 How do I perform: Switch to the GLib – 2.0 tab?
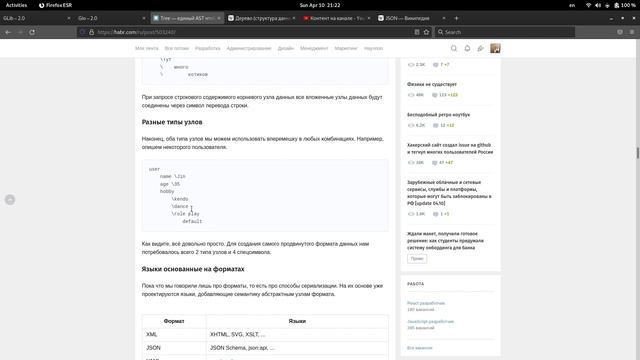click(36, 18)
